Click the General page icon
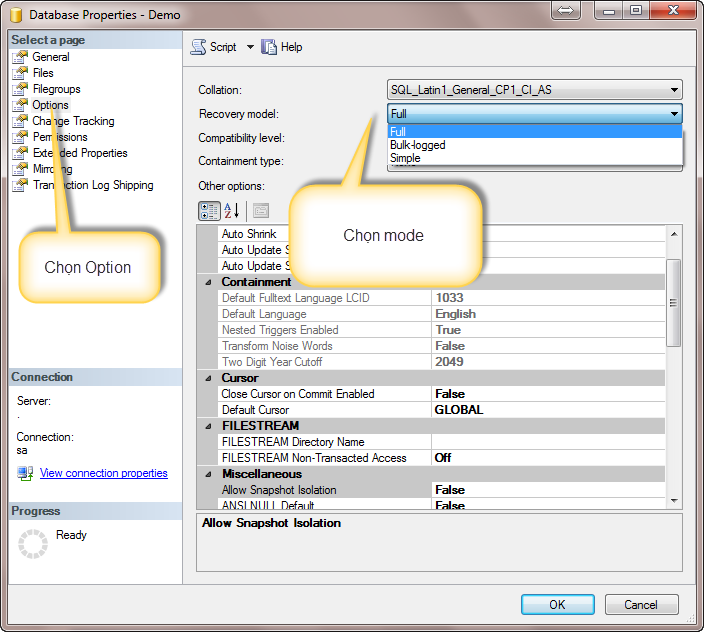Screen dimensions: 704x632 [20, 57]
